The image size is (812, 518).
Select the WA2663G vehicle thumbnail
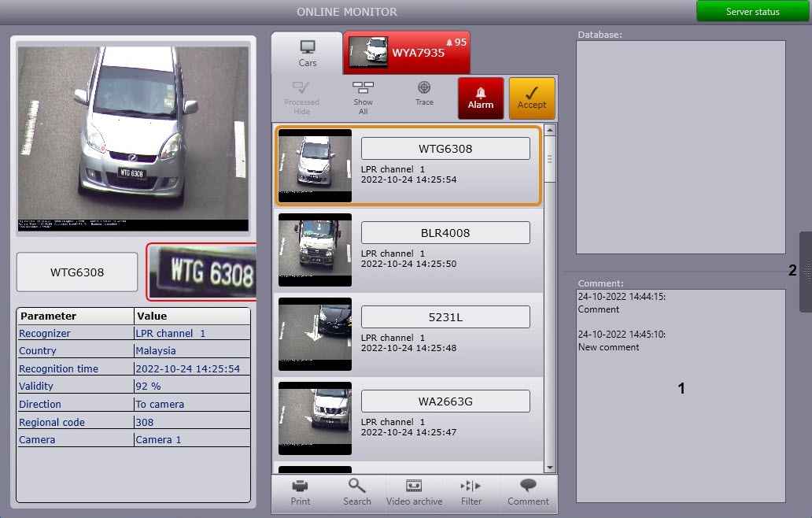(315, 418)
